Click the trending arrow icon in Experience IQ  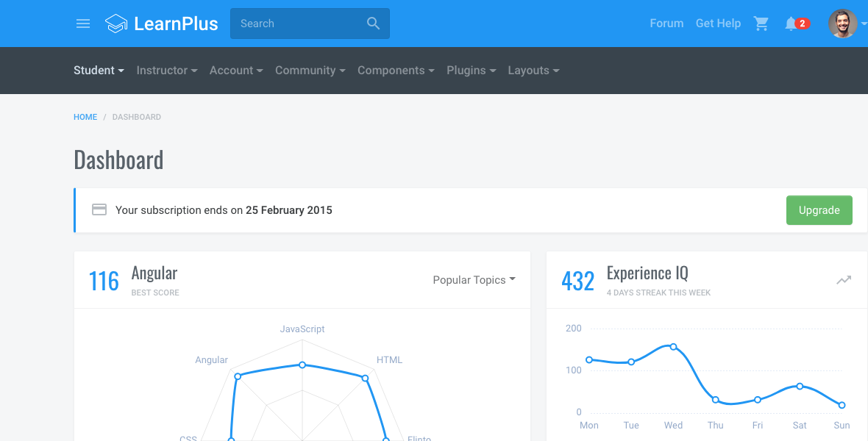tap(844, 280)
